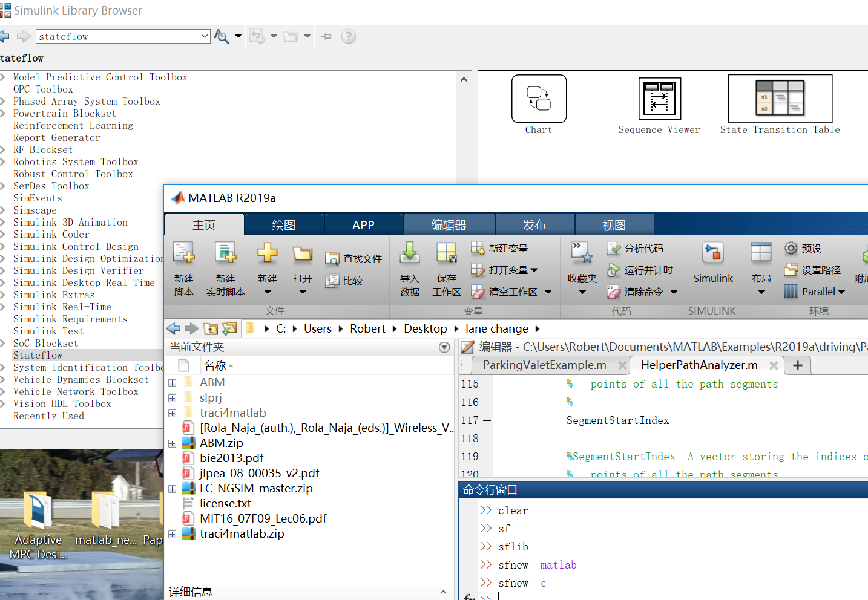Toggle the Library Browser stay-on-top pin

327,36
